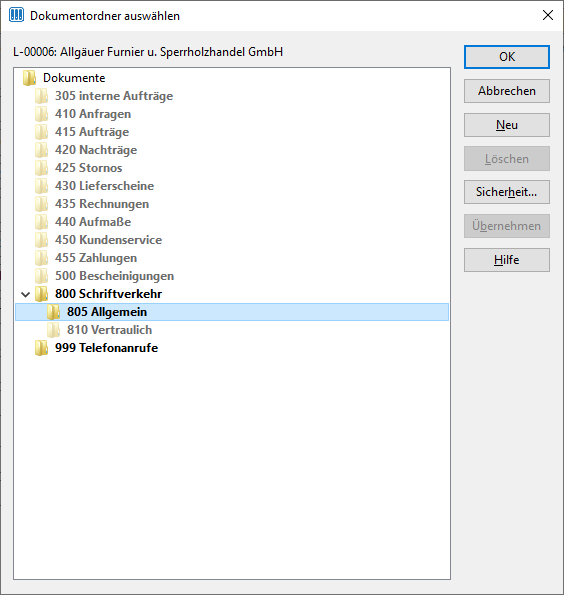The height and width of the screenshot is (595, 564).
Task: Cancel via the Abbrechen button
Action: point(507,91)
